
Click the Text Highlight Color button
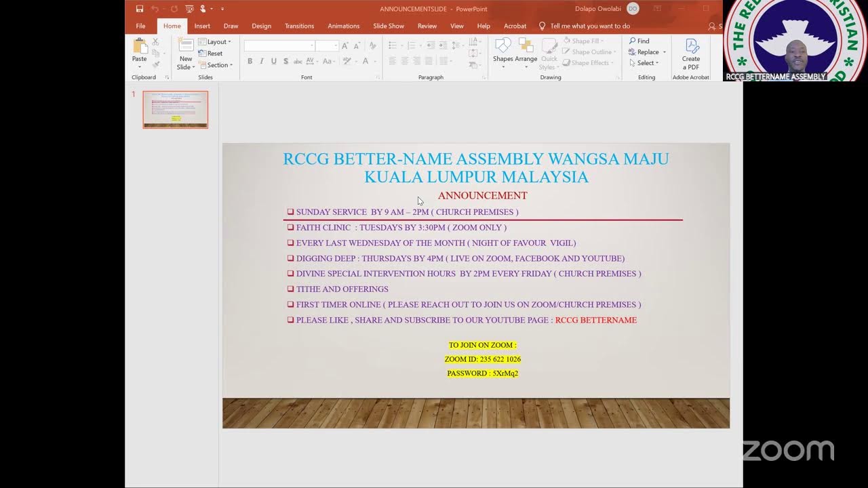point(349,61)
